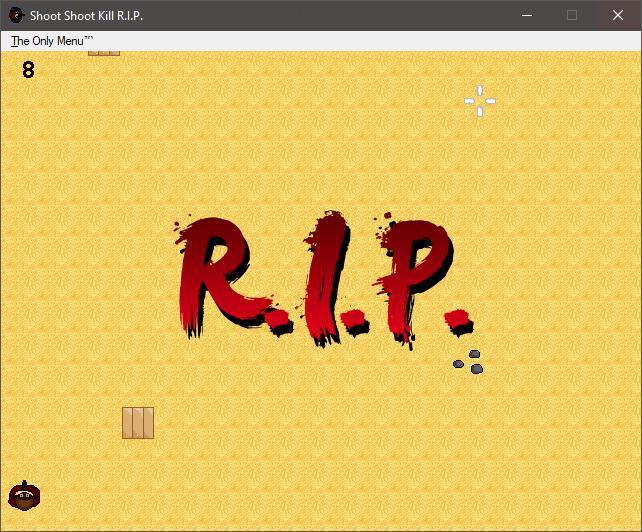The image size is (642, 532).
Task: Click the game icon in title bar
Action: click(x=16, y=16)
